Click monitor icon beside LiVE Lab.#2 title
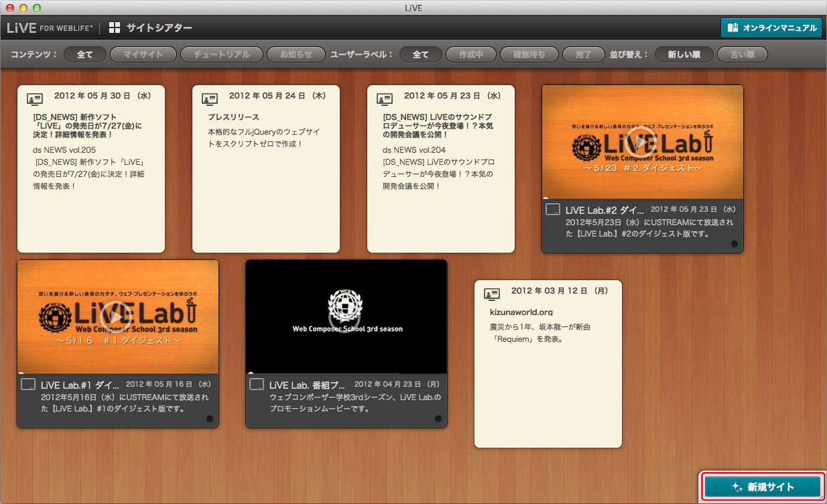Viewport: 827px width, 504px height. point(552,209)
